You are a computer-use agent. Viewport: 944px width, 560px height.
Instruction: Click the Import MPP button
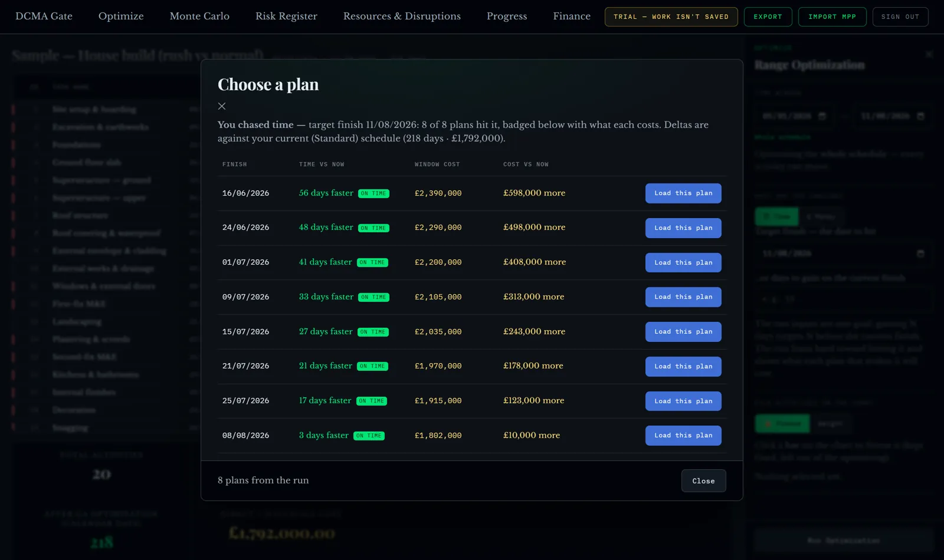coord(832,17)
